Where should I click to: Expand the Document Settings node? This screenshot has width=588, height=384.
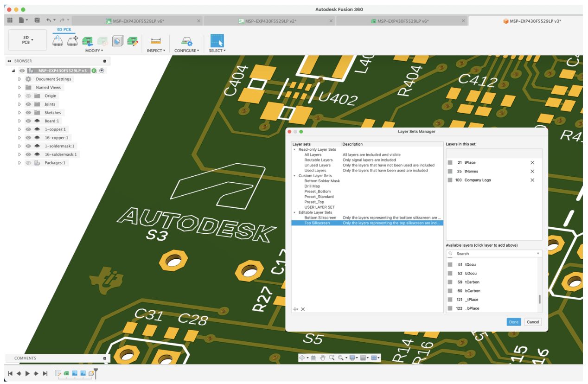point(19,79)
